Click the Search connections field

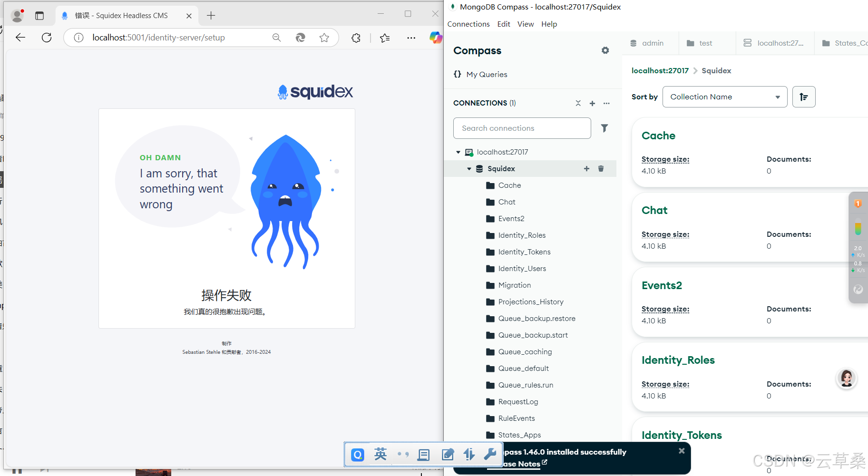point(522,128)
